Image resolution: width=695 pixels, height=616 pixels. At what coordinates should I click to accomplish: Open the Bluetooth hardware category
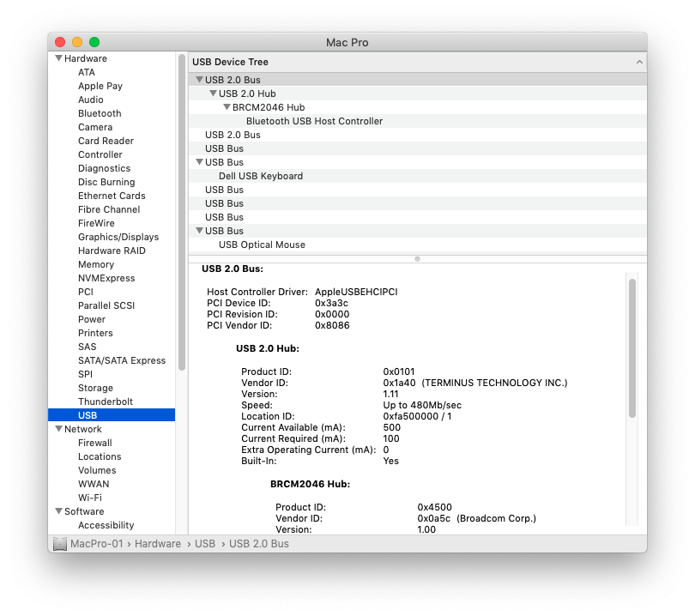pos(100,113)
